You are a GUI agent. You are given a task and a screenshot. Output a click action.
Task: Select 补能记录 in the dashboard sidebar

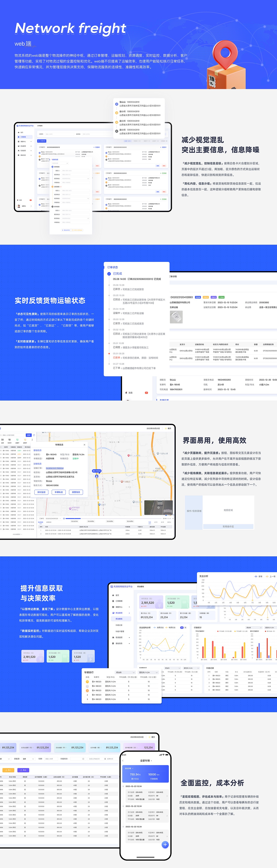point(119,625)
